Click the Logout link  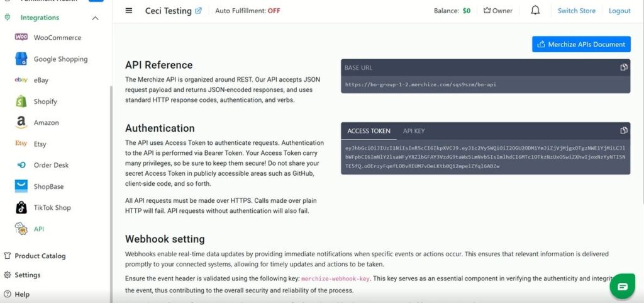point(619,11)
